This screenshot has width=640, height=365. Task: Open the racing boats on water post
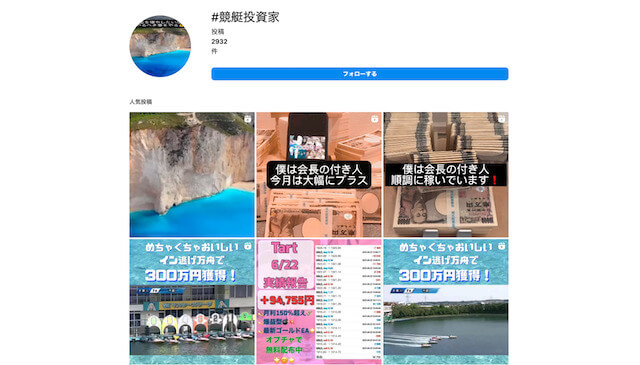[x=446, y=302]
